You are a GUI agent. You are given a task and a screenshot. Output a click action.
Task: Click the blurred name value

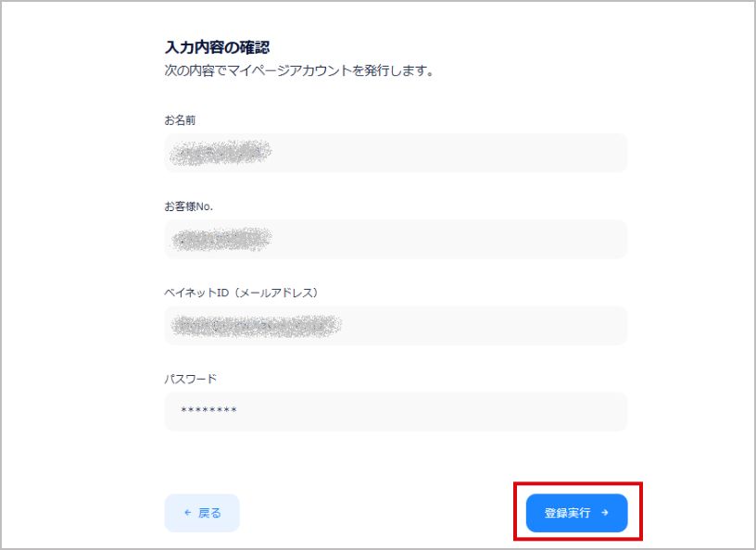click(220, 153)
